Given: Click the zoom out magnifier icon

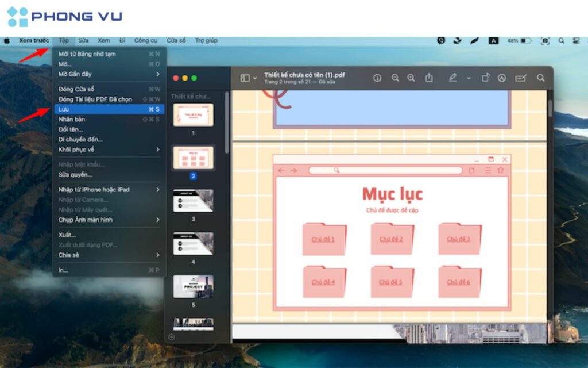Looking at the screenshot, I should [x=395, y=78].
